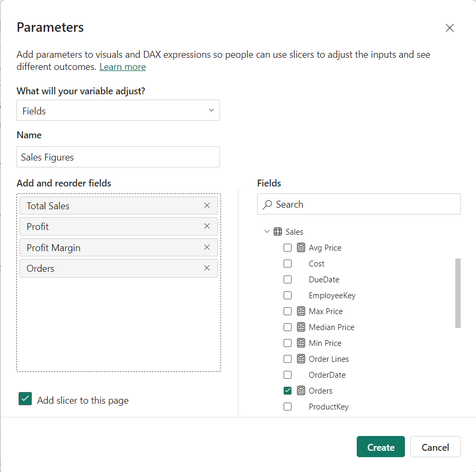Click the Avg Price measure calculator icon
This screenshot has height=472, width=476.
301,247
